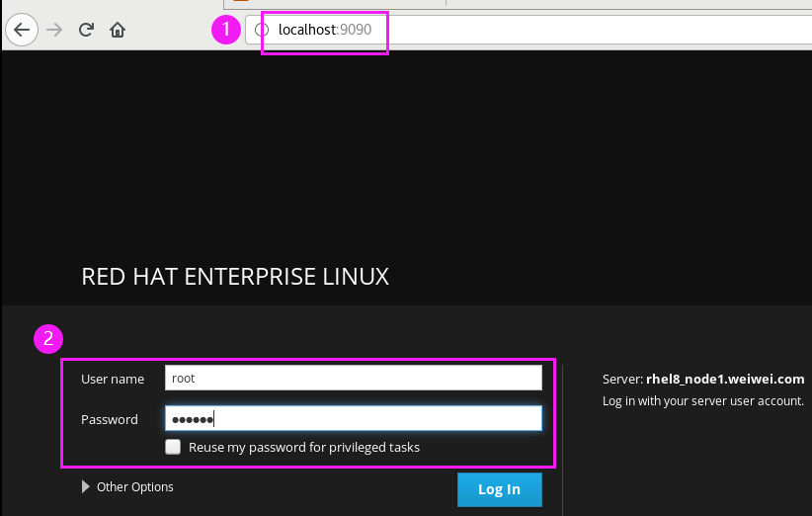Click server name rhel8_node1.weiwei.com
Screen dimensions: 812x516
pyautogui.click(x=725, y=380)
